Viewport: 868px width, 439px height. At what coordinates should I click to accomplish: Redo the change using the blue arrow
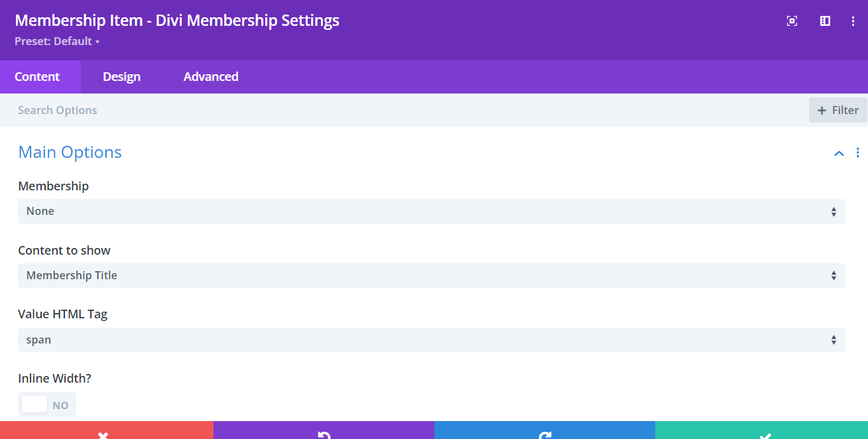(544, 434)
